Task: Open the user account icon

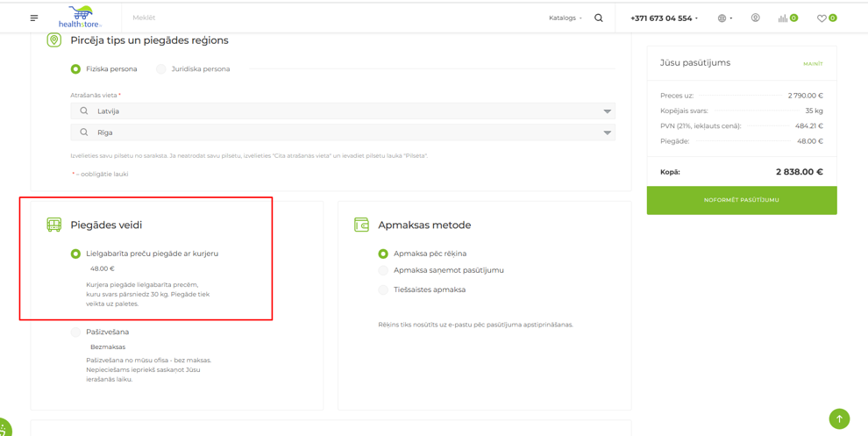Action: pos(755,18)
